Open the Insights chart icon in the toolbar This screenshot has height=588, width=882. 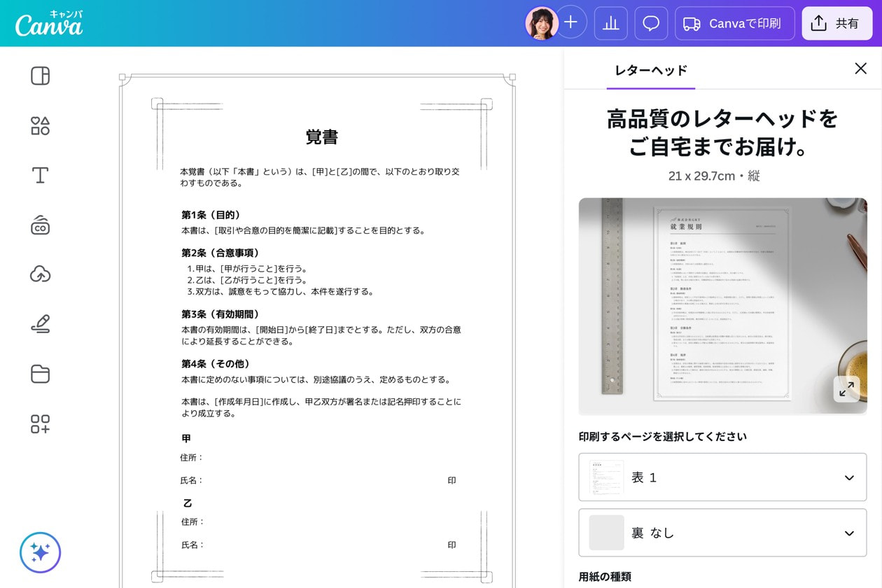tap(610, 23)
